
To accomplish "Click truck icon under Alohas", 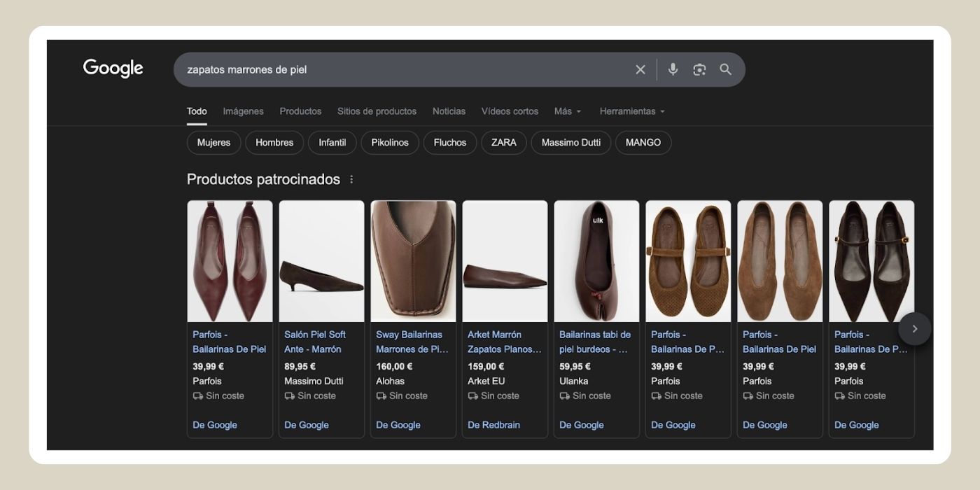I will [381, 395].
